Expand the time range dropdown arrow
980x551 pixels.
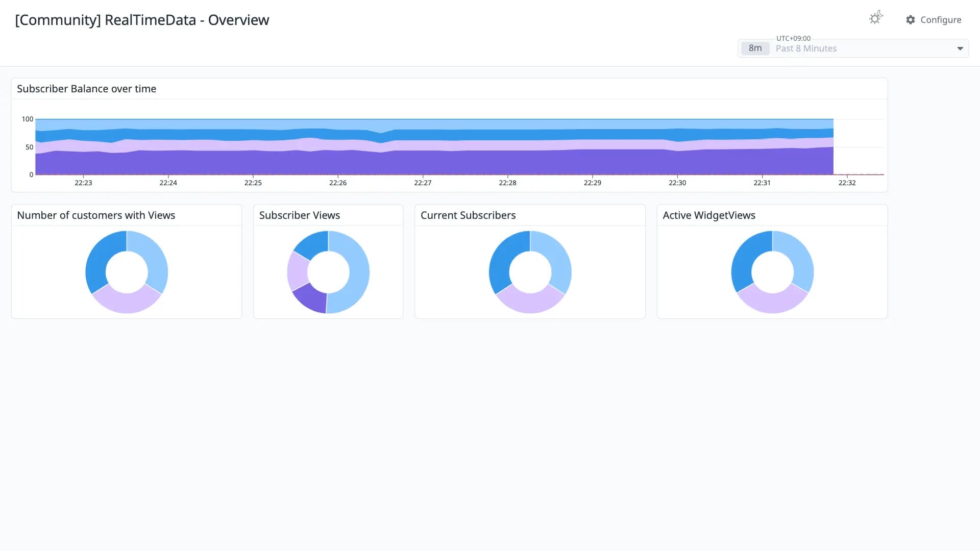(x=960, y=48)
